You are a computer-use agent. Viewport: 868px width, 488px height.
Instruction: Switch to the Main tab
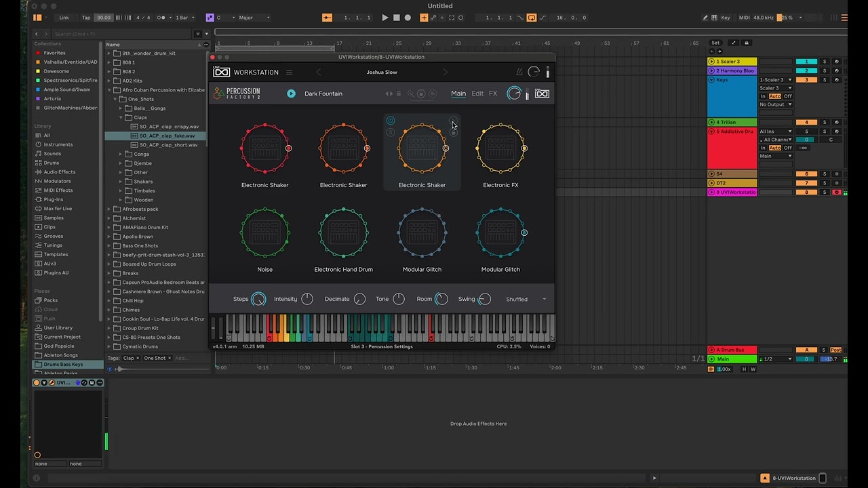click(458, 94)
